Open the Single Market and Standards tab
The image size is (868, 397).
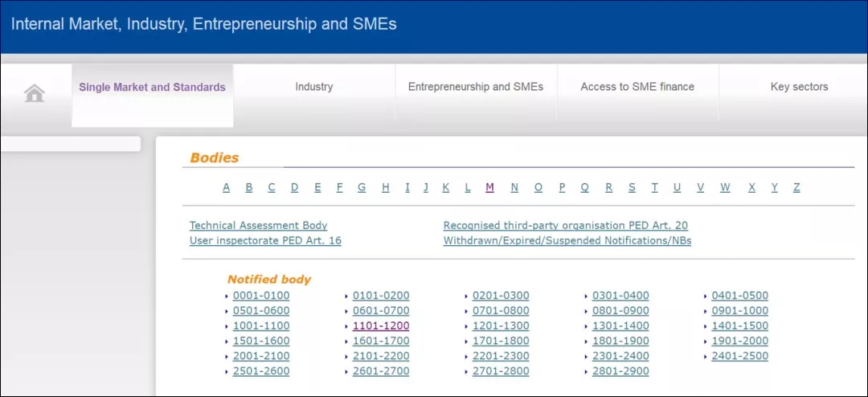click(152, 87)
